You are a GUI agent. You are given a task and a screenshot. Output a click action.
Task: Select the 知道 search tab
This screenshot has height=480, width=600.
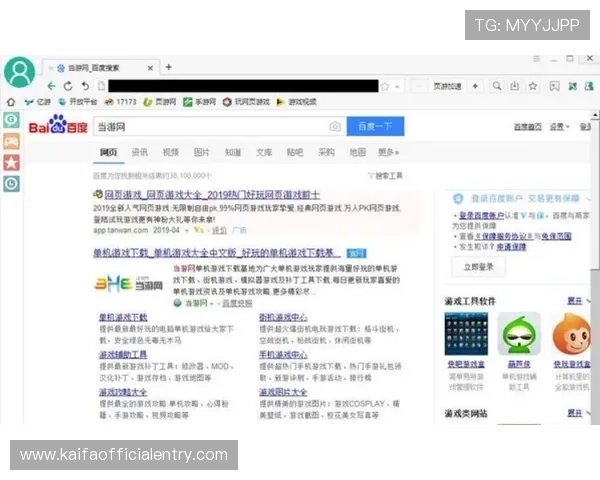(x=233, y=152)
